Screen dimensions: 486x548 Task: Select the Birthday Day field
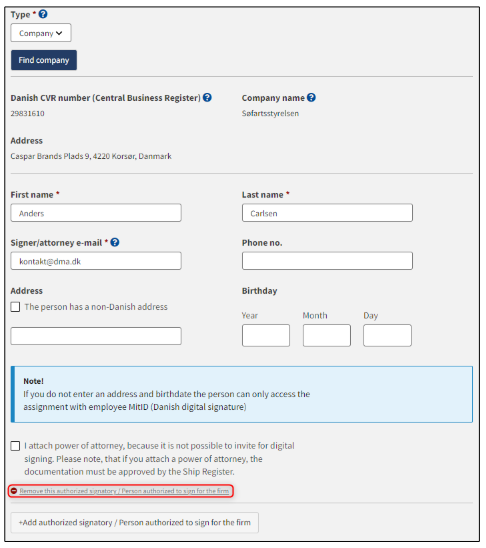(387, 336)
